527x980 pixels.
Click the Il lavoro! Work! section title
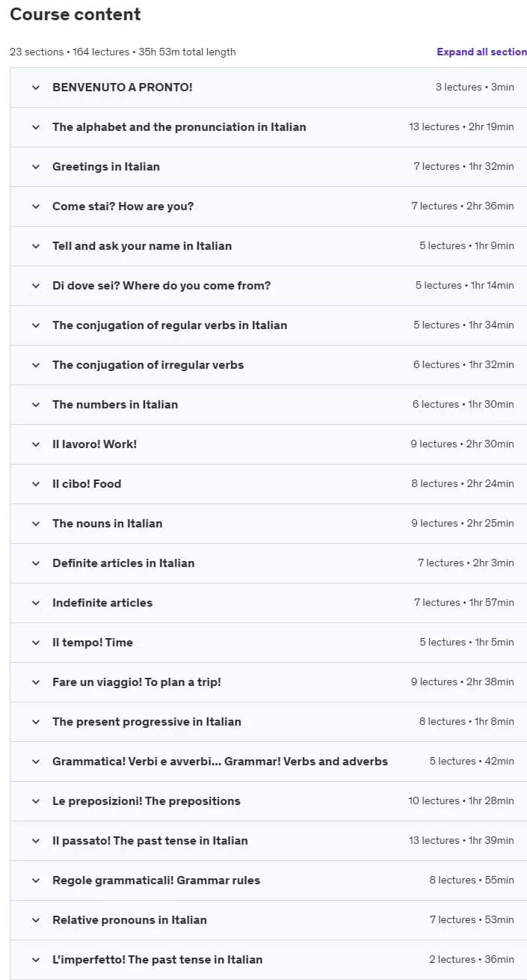pyautogui.click(x=94, y=444)
